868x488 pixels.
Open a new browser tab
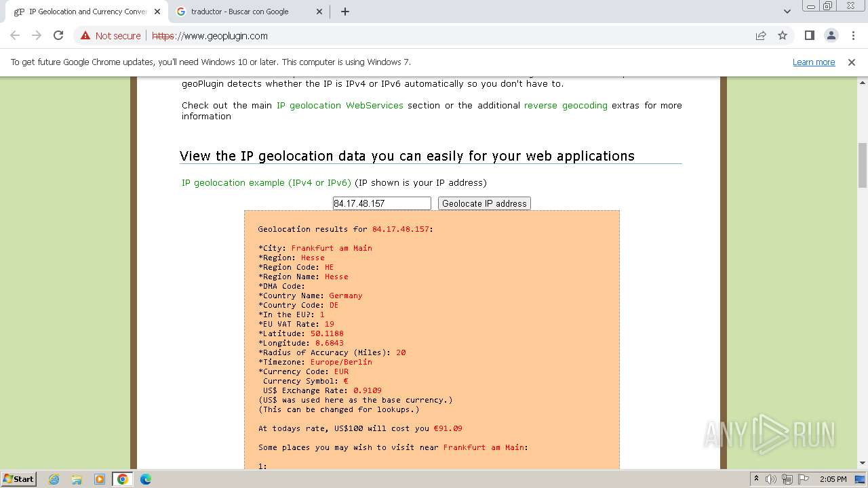345,12
